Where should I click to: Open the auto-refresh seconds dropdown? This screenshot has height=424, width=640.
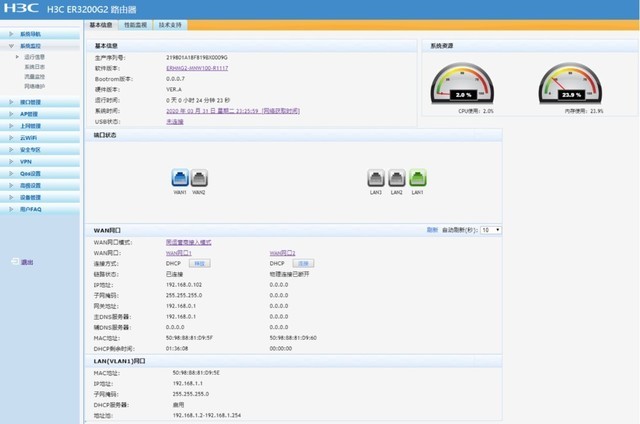click(491, 230)
